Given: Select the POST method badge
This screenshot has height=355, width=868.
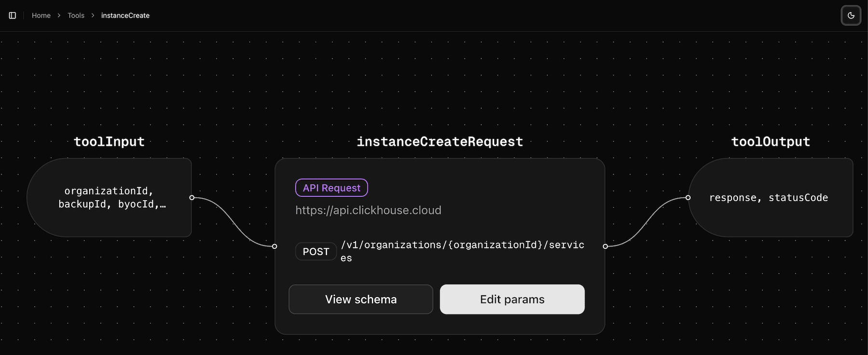Looking at the screenshot, I should 316,251.
